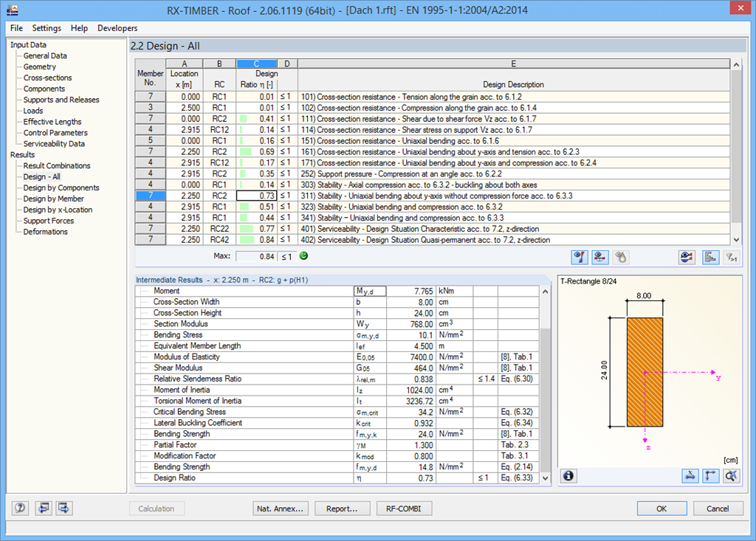Screen dimensions: 756x541
Task: Open Help via the question mark icon
Action: (x=20, y=509)
